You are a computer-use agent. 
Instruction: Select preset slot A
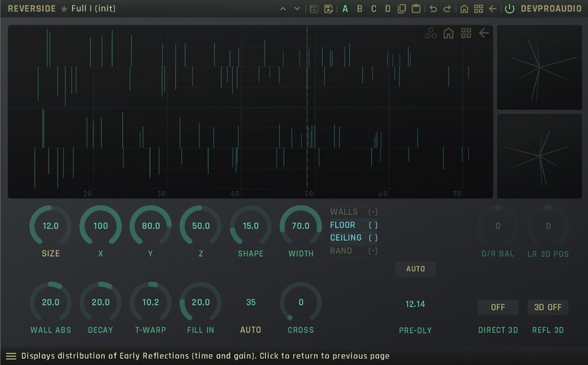345,8
